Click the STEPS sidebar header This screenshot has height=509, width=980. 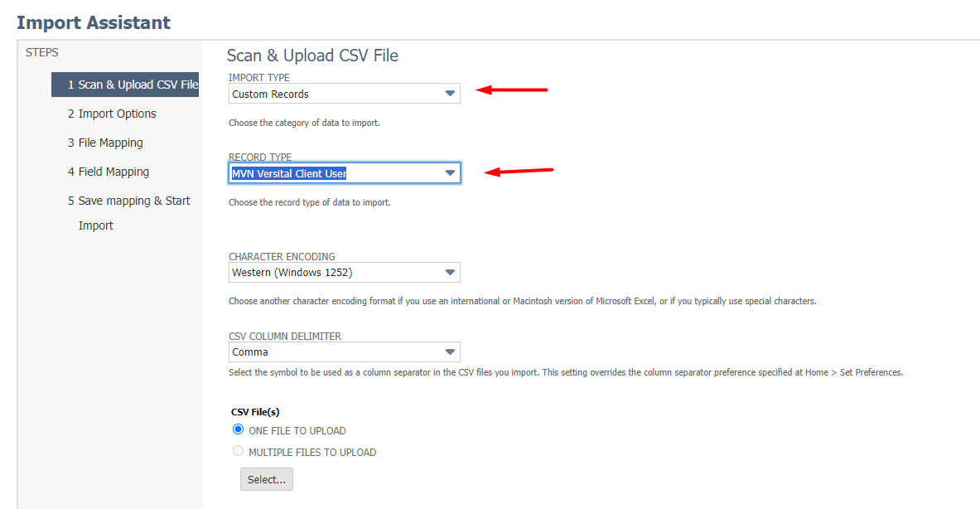tap(42, 52)
